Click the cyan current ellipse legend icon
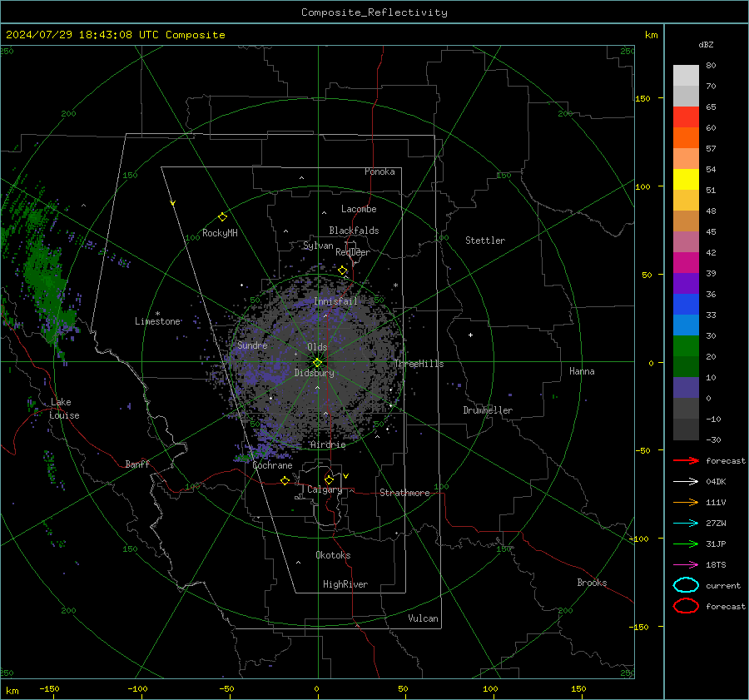Viewport: 749px width, 700px height. (x=686, y=585)
